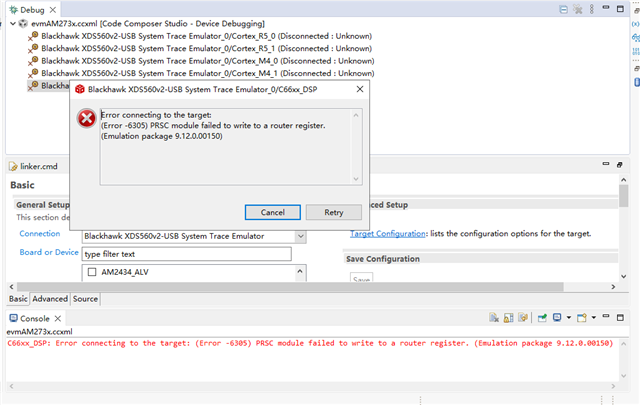Open Display Selected Console dropdown arrow
The image size is (640, 405).
569,318
